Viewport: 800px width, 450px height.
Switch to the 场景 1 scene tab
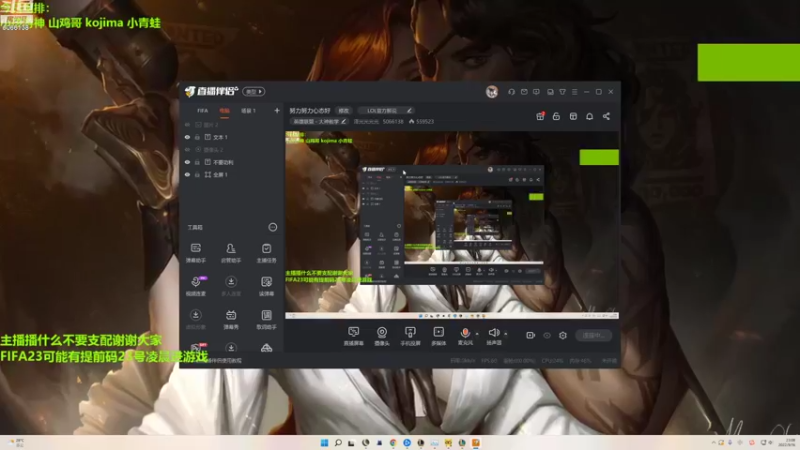point(248,111)
